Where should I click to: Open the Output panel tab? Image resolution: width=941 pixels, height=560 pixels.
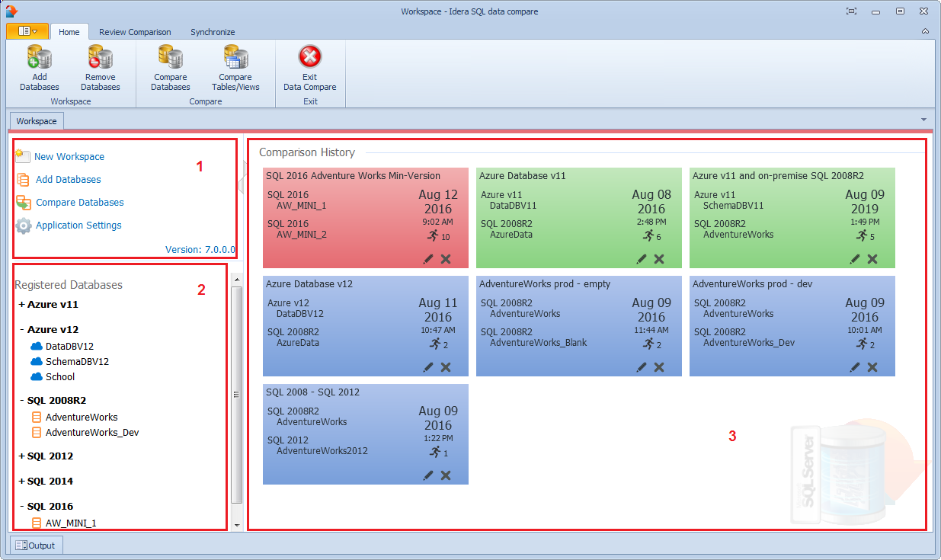coord(36,546)
